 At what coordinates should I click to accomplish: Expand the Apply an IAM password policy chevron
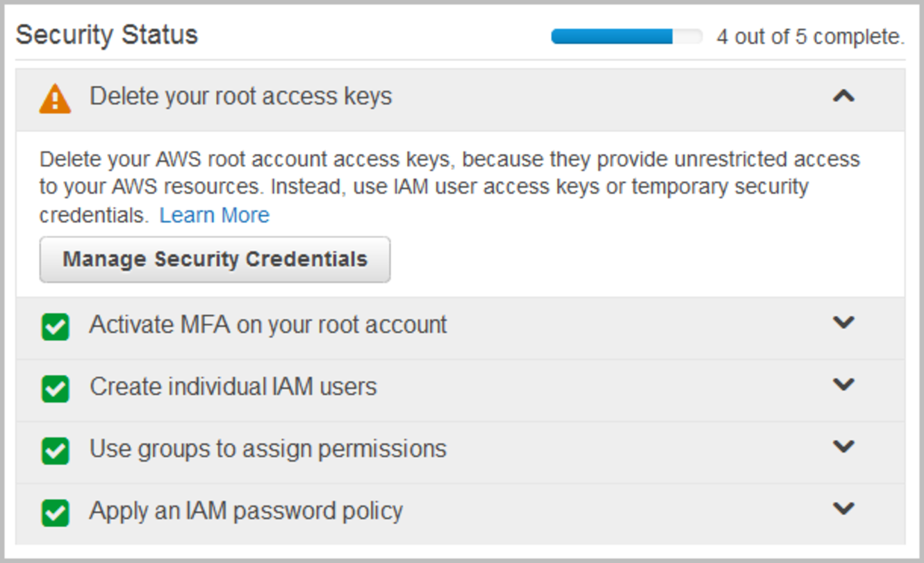[843, 508]
